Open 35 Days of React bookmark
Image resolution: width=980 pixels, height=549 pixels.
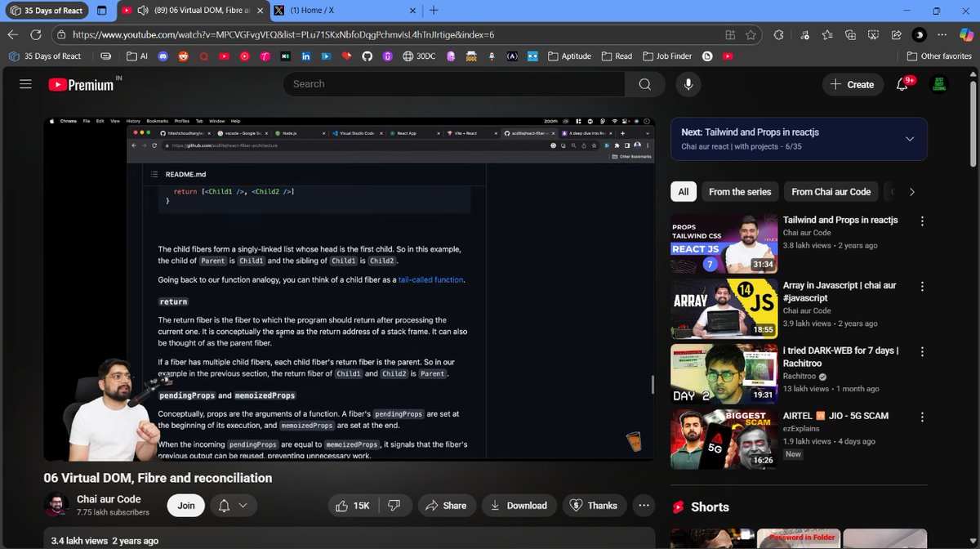click(45, 56)
